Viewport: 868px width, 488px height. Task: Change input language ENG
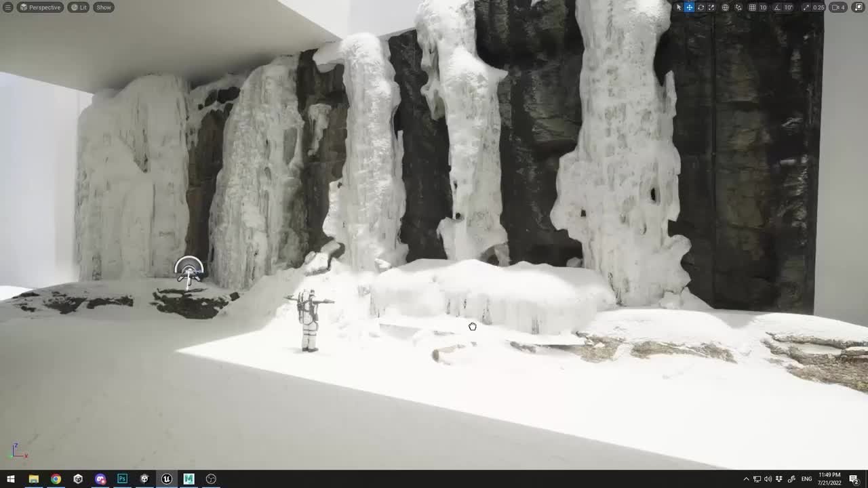pos(806,479)
